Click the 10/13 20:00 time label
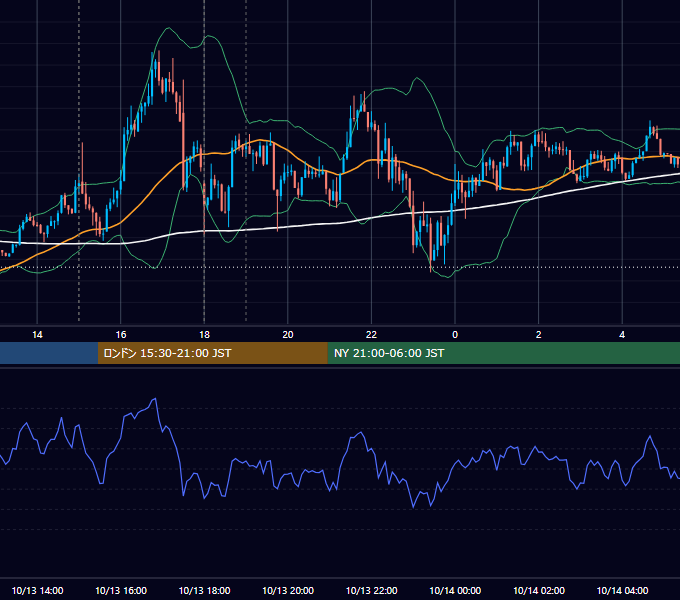The height and width of the screenshot is (600, 680). coord(288,590)
